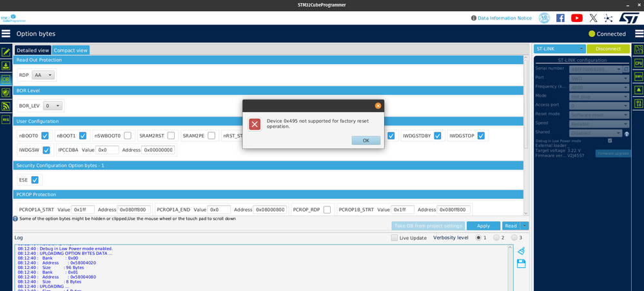This screenshot has height=291, width=644.
Task: Switch to the Detailed view tab
Action: [33, 50]
